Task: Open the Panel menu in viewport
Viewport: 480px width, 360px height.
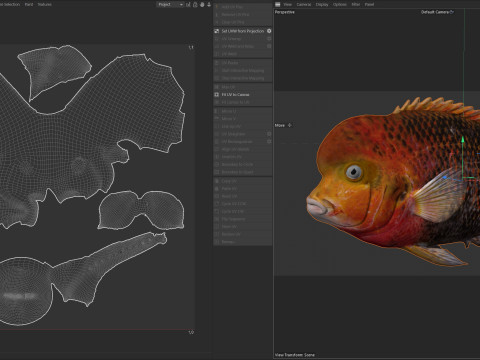Action: click(x=369, y=4)
